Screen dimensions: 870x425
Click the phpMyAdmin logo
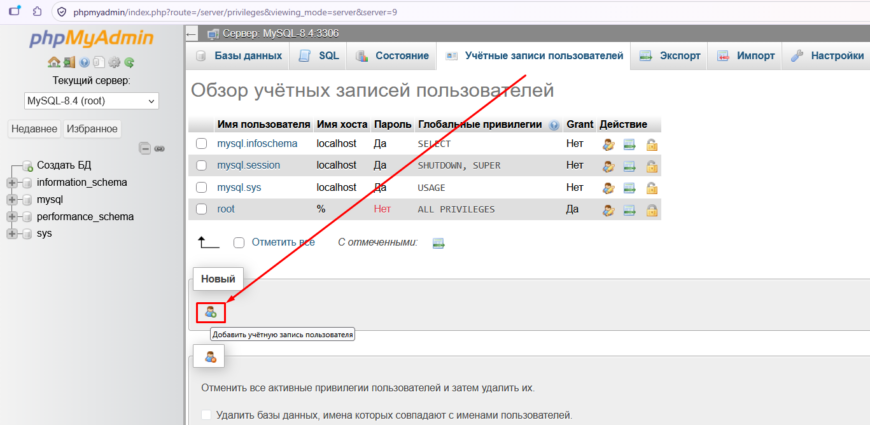92,38
